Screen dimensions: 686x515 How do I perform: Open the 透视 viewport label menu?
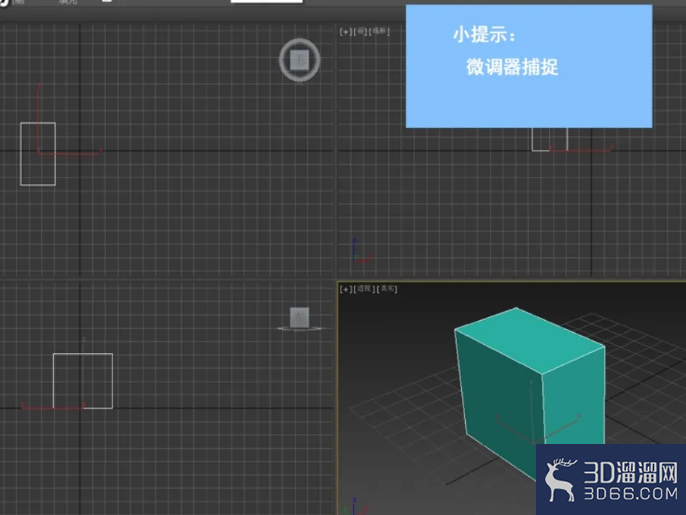(364, 289)
